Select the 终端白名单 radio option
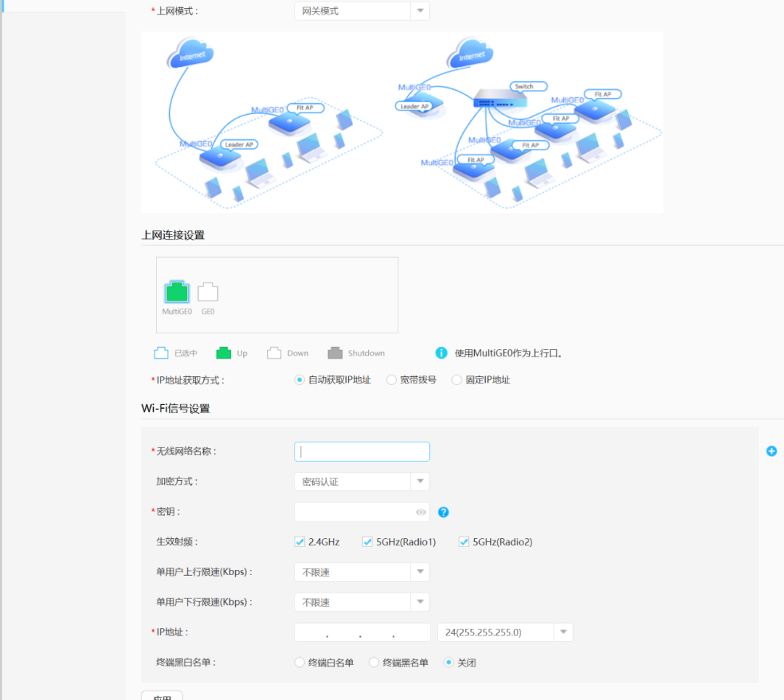This screenshot has height=700, width=784. point(299,662)
